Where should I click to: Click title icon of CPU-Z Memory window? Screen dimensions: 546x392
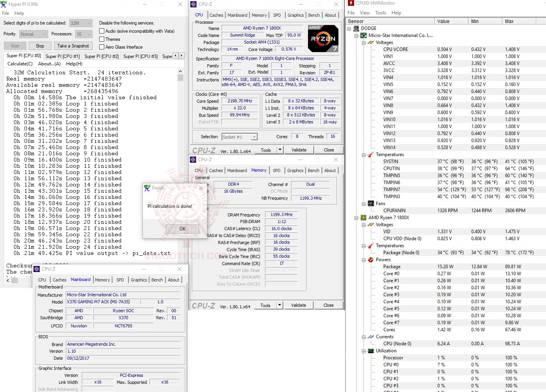pos(193,160)
